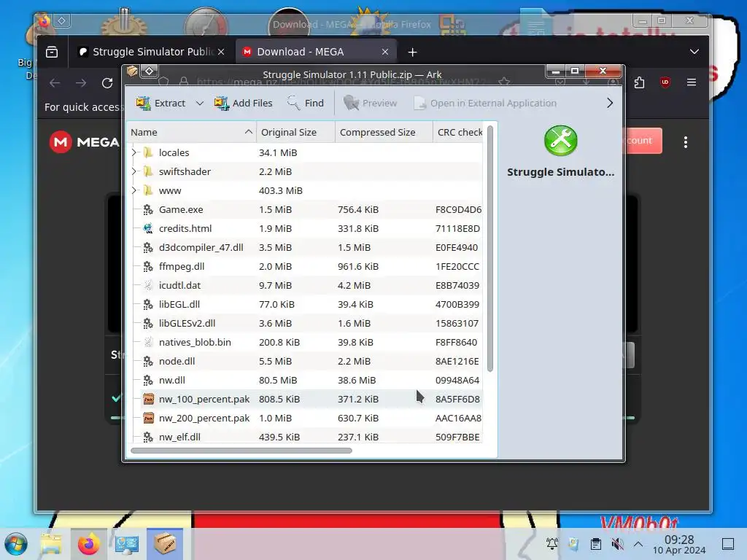The width and height of the screenshot is (747, 560).
Task: Show more Ark toolbar items chevron
Action: [609, 103]
